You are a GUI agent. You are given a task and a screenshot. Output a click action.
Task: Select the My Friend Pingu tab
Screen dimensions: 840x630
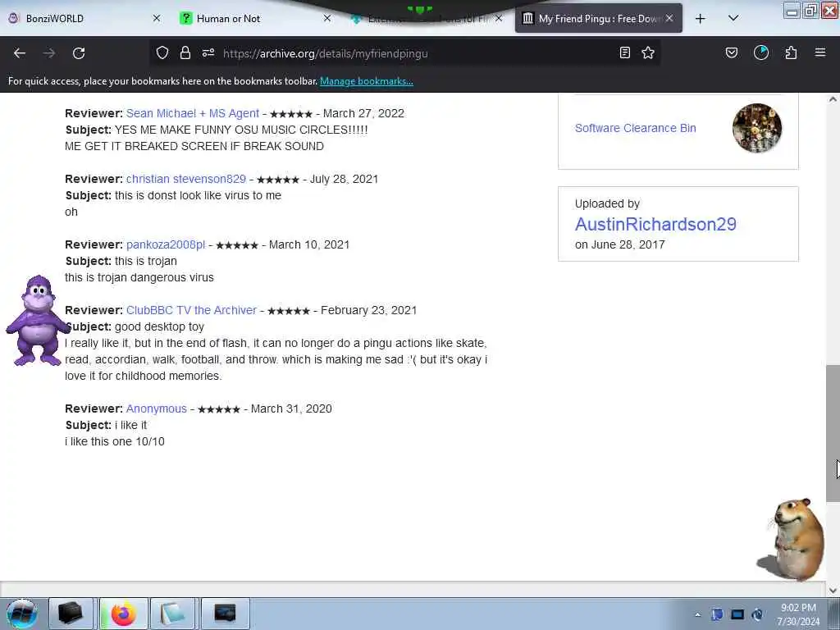598,19
